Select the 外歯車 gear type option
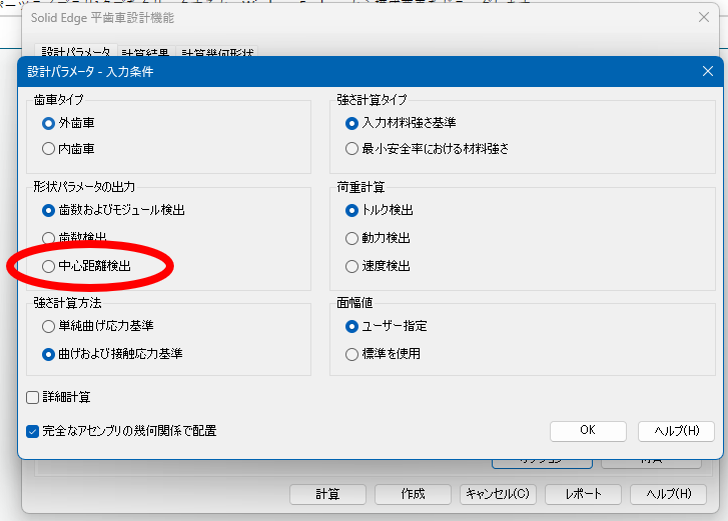 click(x=48, y=123)
